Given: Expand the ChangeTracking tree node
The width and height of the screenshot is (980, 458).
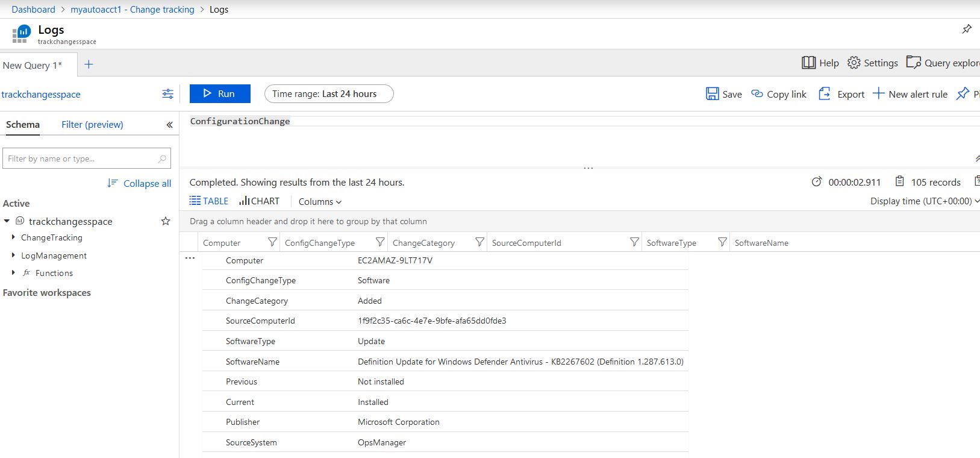Looking at the screenshot, I should click(13, 237).
